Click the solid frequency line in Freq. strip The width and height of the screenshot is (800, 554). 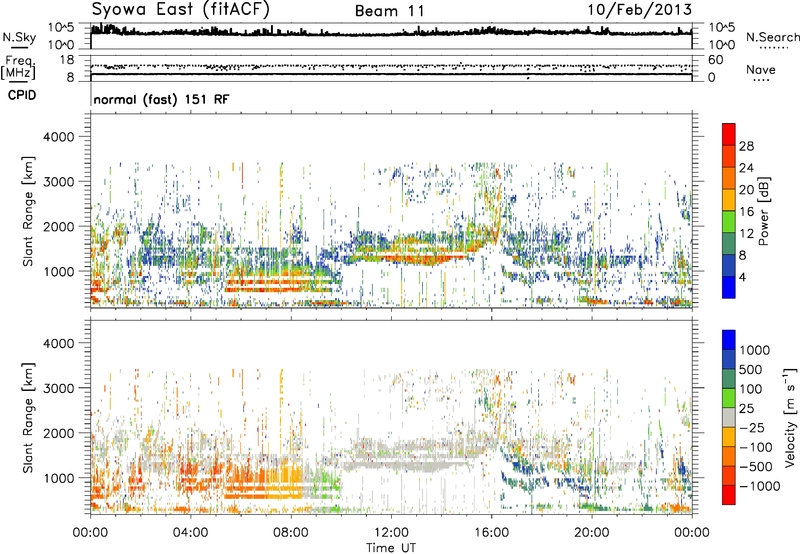(391, 74)
